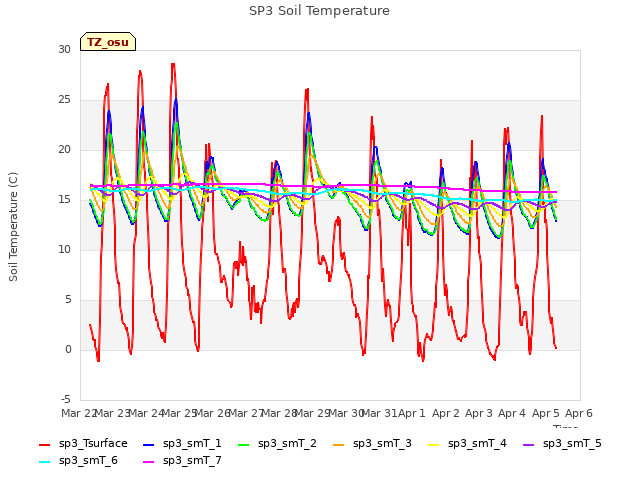Click the Apr 6 x-axis tick label
The height and width of the screenshot is (480, 640).
pos(579,413)
